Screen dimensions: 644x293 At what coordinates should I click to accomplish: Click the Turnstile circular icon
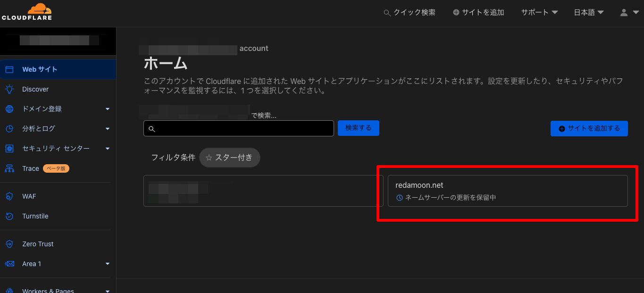(x=9, y=216)
